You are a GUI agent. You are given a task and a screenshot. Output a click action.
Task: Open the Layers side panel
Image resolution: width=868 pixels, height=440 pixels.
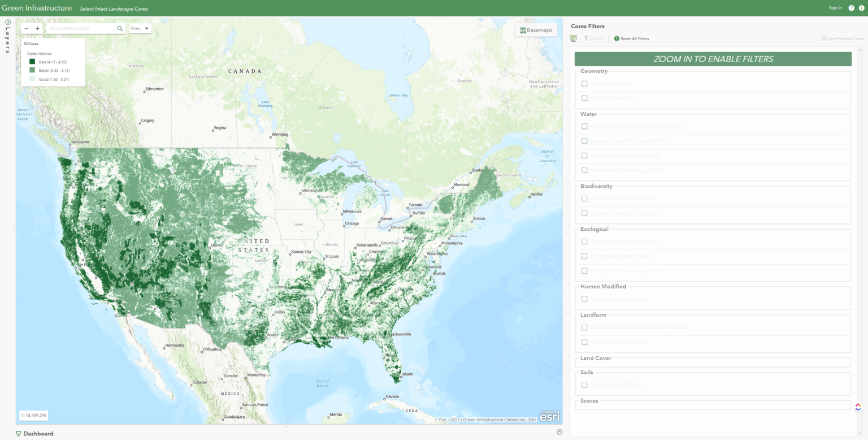(x=7, y=21)
